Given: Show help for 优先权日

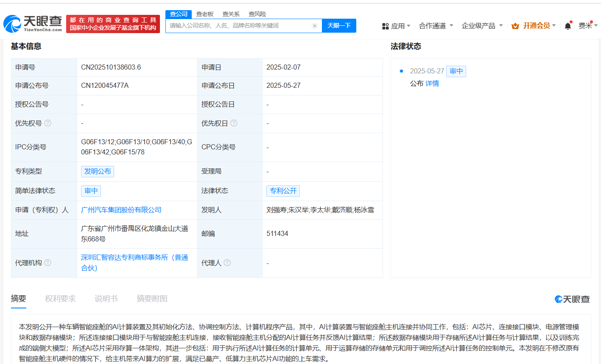Looking at the screenshot, I should (234, 123).
